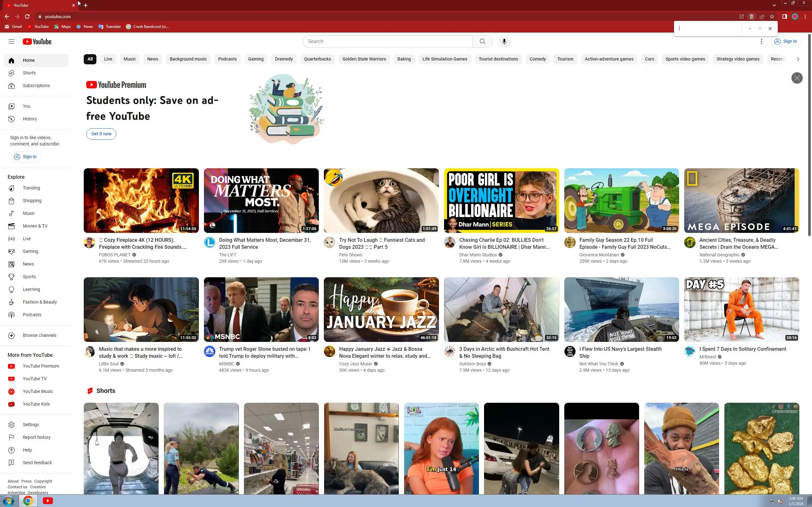812x507 pixels.
Task: Open the Shorts sidebar section
Action: click(x=29, y=73)
